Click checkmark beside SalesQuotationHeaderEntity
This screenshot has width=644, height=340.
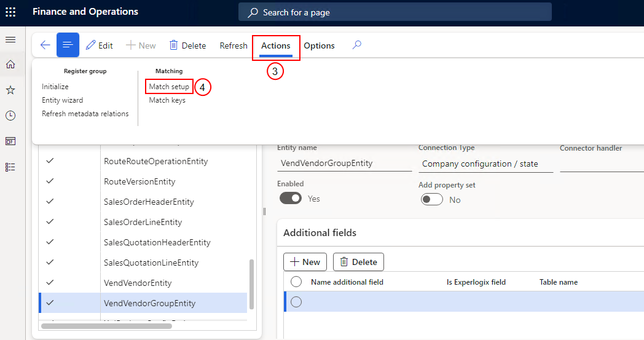tap(50, 242)
